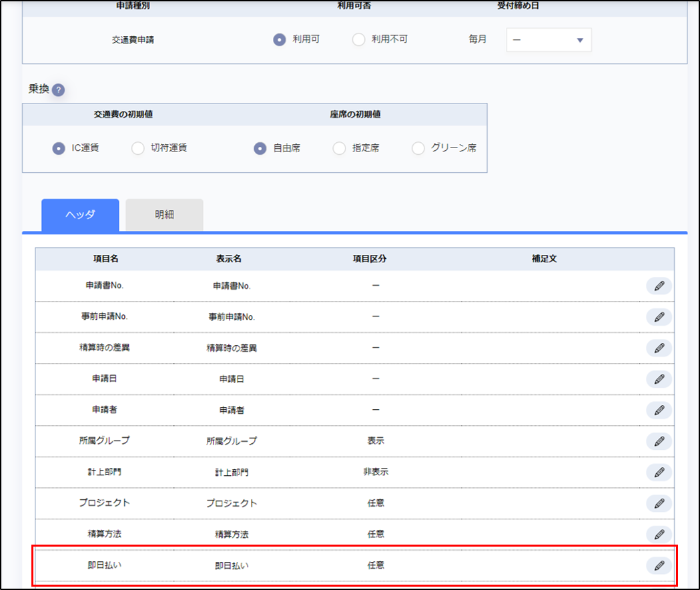700x590 pixels.
Task: Click 申請日 in the 表示名 column
Action: 232,378
